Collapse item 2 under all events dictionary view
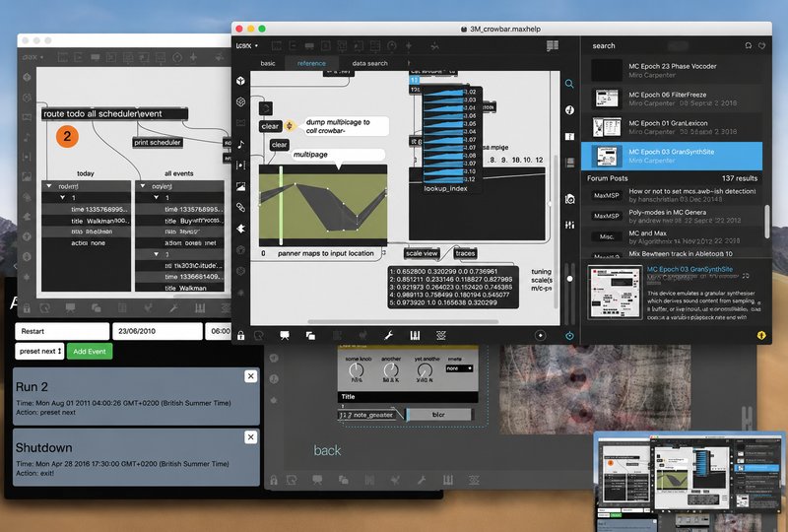788x532 pixels. click(157, 254)
